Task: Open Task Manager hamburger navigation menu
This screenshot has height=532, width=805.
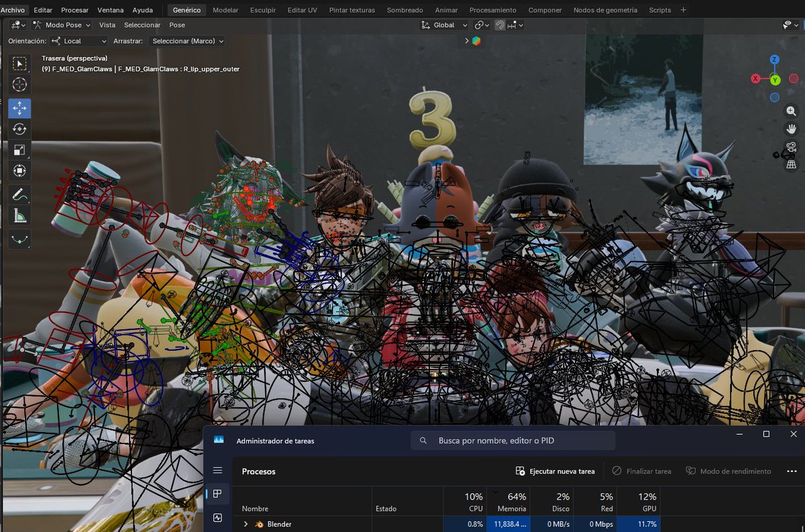Action: [x=217, y=471]
